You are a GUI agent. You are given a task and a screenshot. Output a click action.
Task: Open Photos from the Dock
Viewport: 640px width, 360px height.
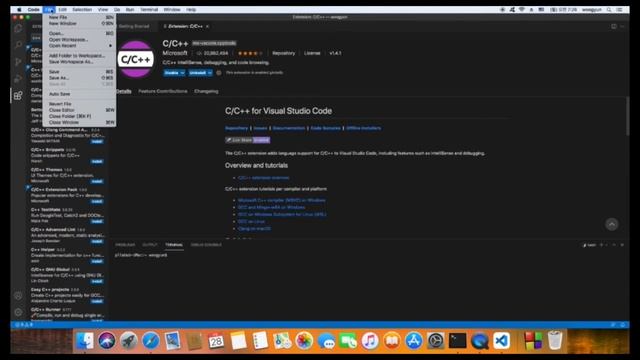point(304,341)
